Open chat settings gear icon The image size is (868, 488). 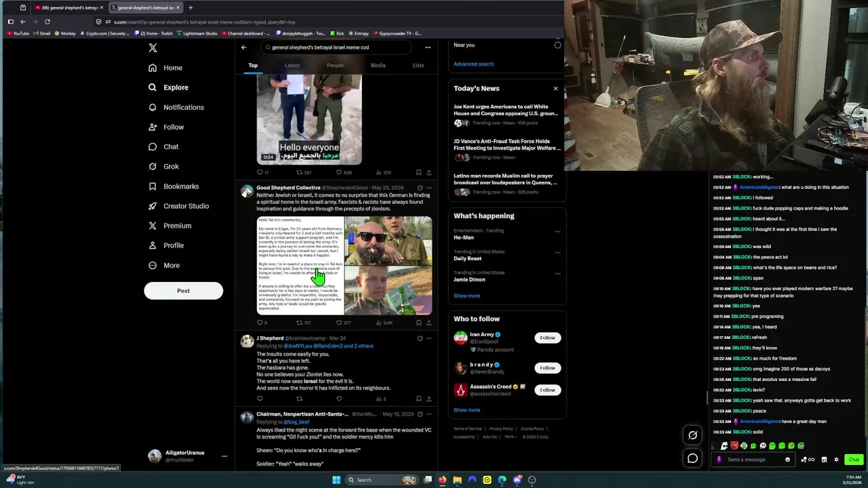pyautogui.click(x=836, y=460)
